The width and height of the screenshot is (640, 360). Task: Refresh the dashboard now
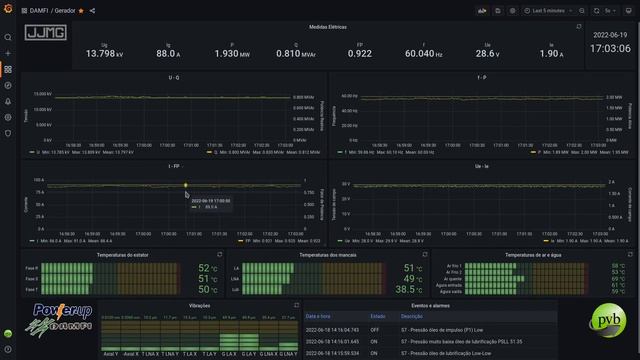[596, 11]
